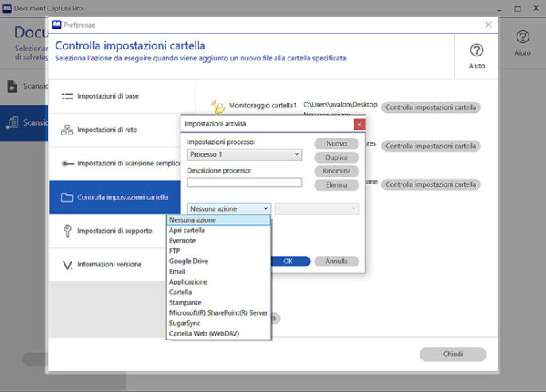The height and width of the screenshot is (392, 546).
Task: Click the Impostazioni di base list icon
Action: [x=68, y=96]
